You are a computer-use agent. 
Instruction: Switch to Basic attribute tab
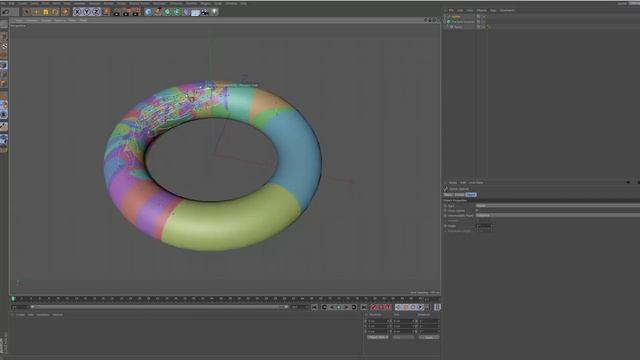pyautogui.click(x=448, y=195)
